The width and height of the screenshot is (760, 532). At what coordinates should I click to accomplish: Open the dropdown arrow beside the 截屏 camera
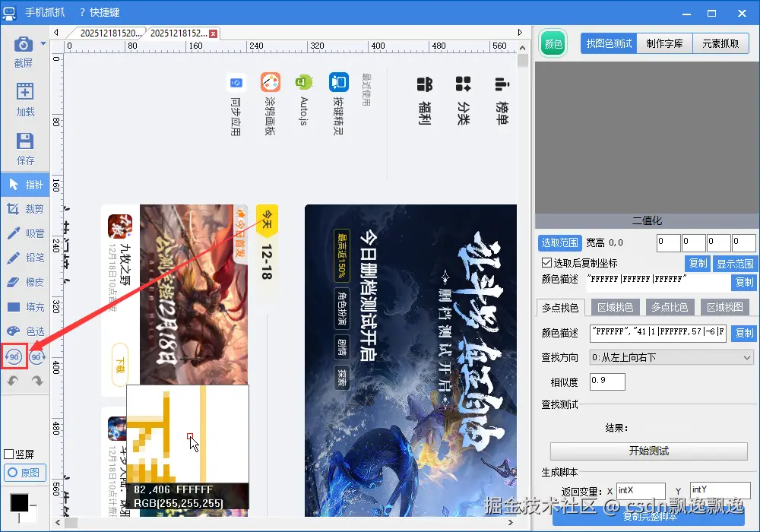click(x=43, y=43)
